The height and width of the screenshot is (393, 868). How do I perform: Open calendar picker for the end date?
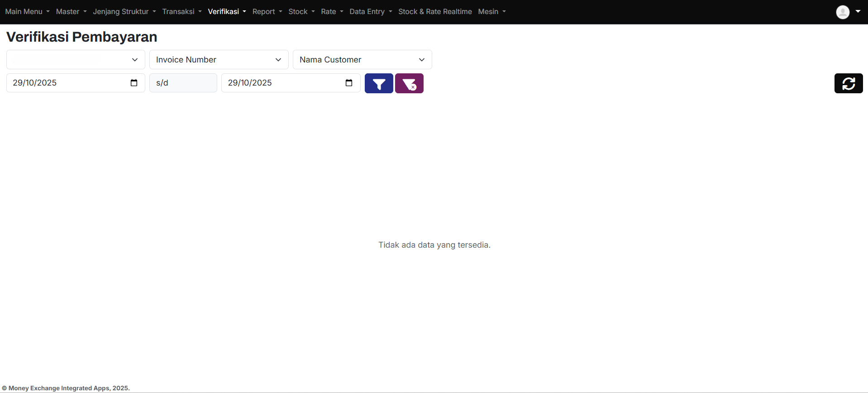[349, 83]
